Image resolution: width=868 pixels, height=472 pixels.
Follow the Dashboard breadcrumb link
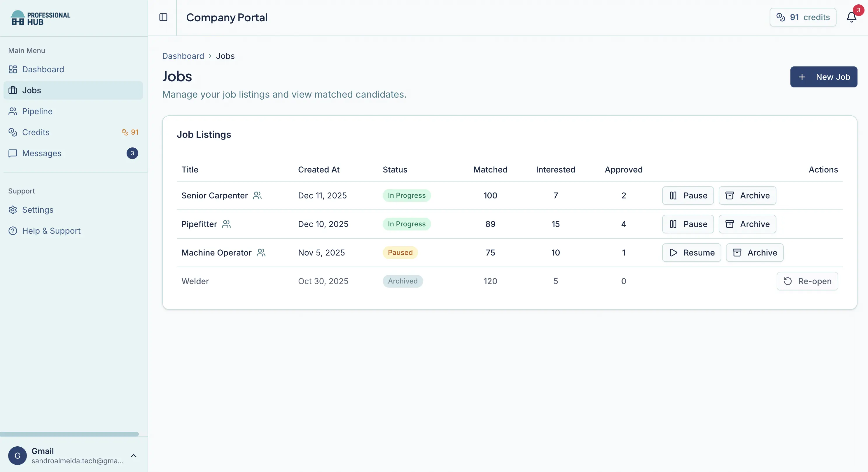(183, 56)
